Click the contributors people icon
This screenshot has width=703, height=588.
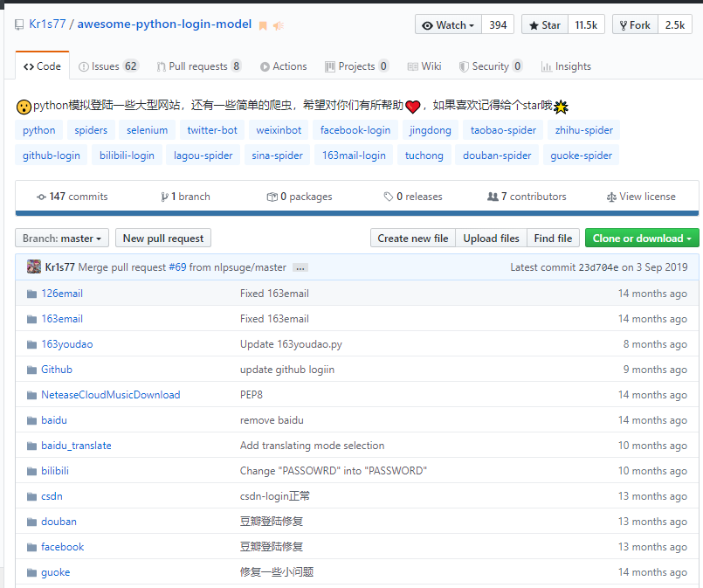[493, 197]
